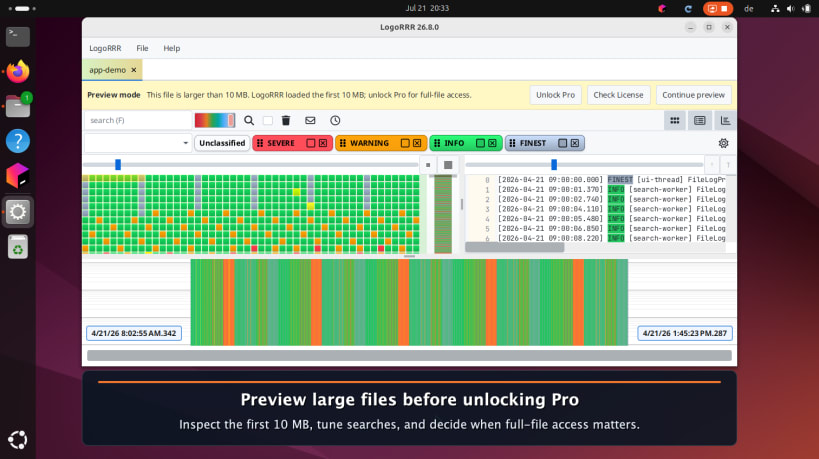This screenshot has width=819, height=459.
Task: Focus the search (F) input field
Action: tap(138, 121)
